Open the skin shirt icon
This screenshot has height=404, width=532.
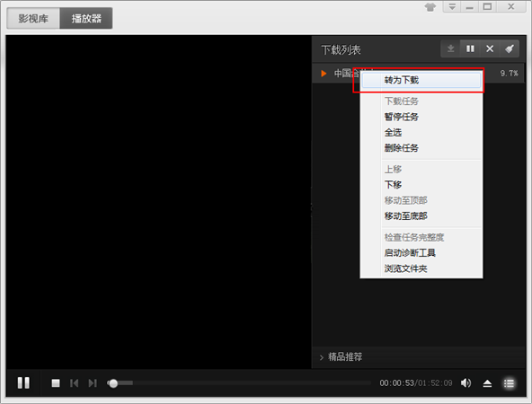pyautogui.click(x=430, y=7)
